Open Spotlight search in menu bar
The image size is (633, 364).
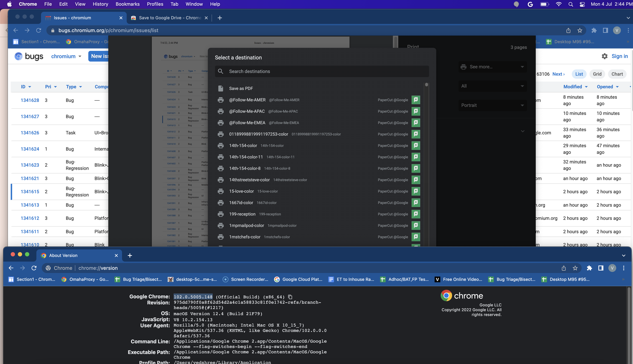pyautogui.click(x=571, y=4)
